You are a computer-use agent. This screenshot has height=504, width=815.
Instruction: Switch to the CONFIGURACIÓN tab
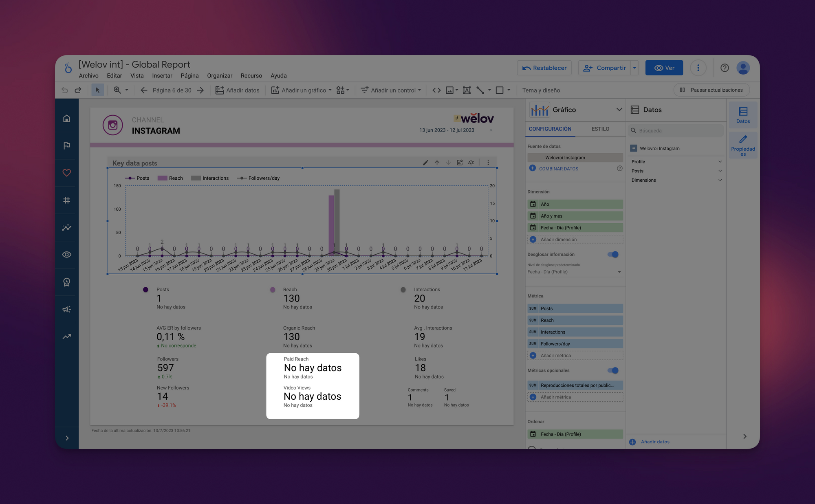[x=550, y=129]
